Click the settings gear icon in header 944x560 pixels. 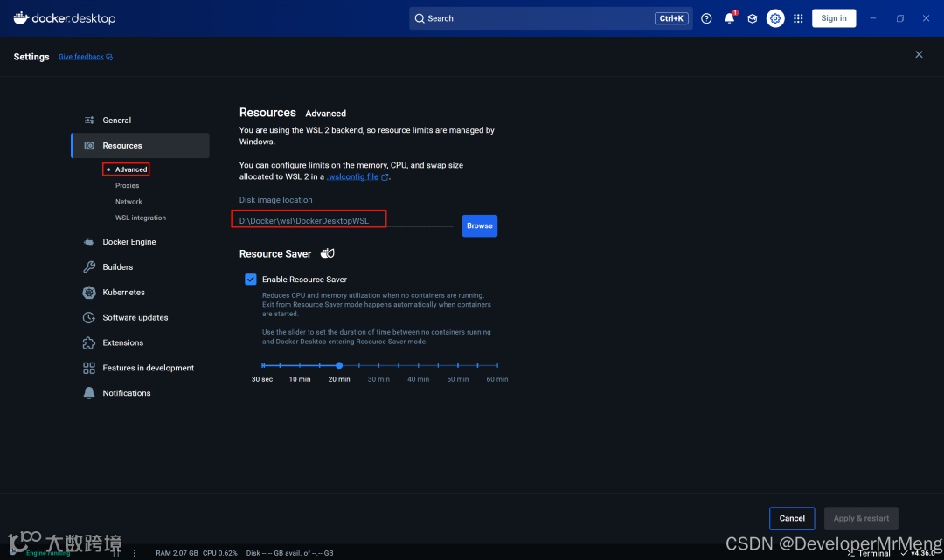pyautogui.click(x=774, y=18)
